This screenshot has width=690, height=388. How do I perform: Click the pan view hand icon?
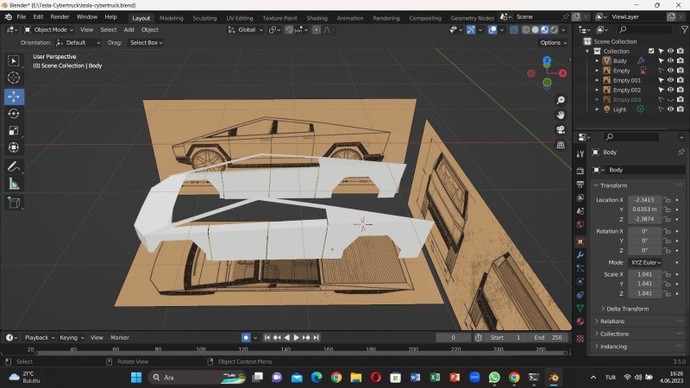tap(560, 115)
